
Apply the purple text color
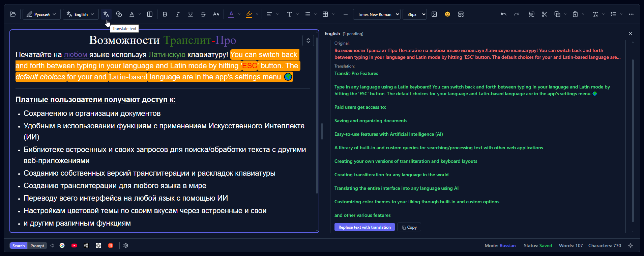231,14
